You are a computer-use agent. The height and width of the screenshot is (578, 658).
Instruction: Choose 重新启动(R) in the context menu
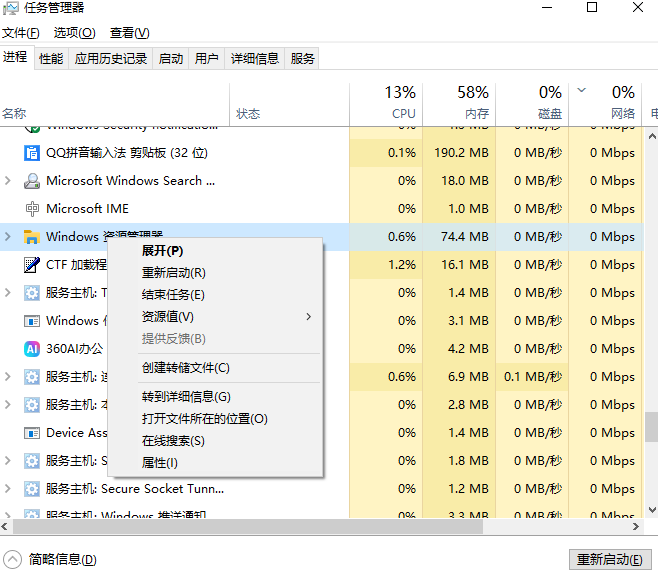[x=216, y=273]
